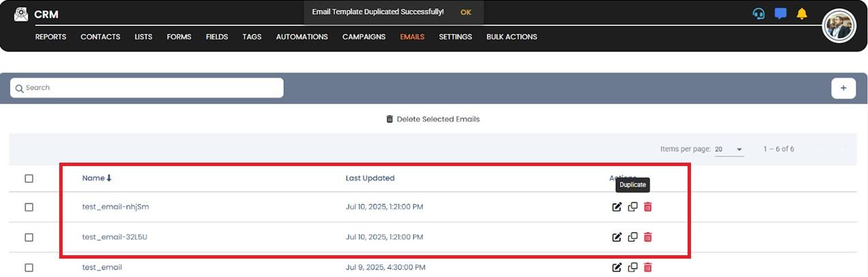Image resolution: width=868 pixels, height=277 pixels.
Task: Dismiss the notification with OK
Action: coord(466,12)
